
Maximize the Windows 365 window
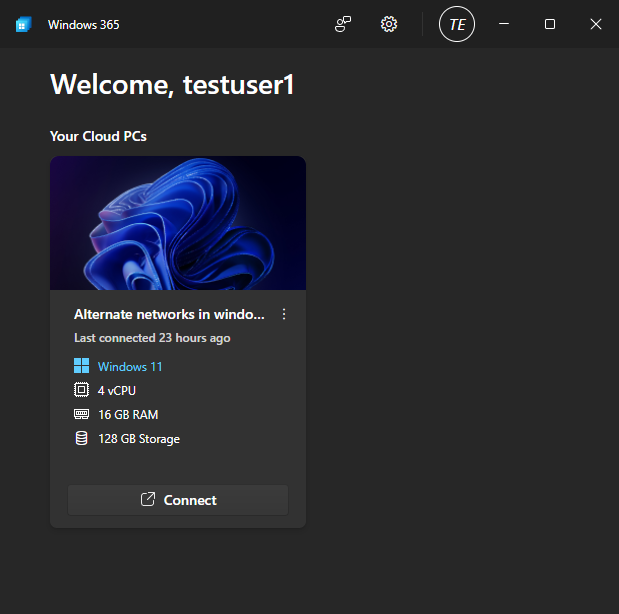[x=550, y=24]
